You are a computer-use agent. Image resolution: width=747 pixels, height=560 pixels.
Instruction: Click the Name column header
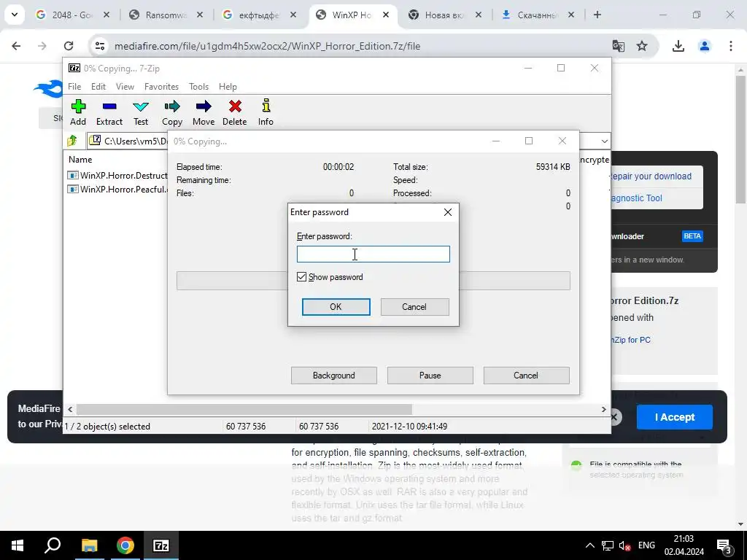[x=80, y=160]
